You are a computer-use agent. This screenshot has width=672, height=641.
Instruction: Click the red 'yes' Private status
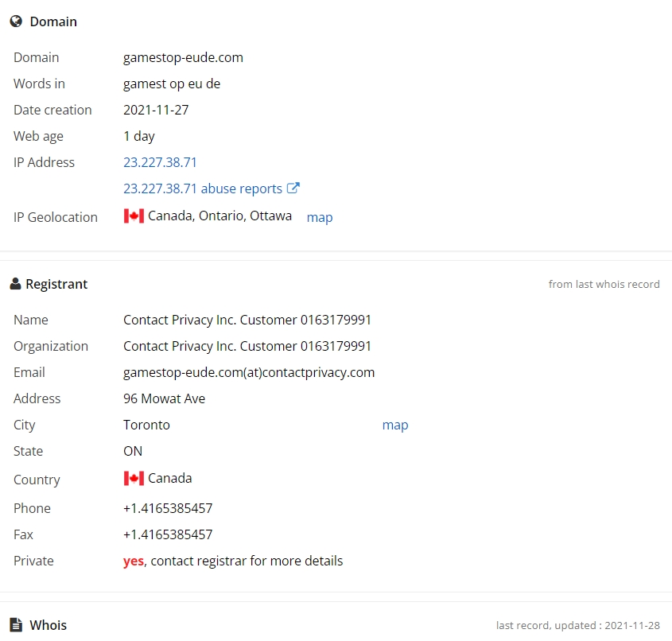tap(134, 561)
